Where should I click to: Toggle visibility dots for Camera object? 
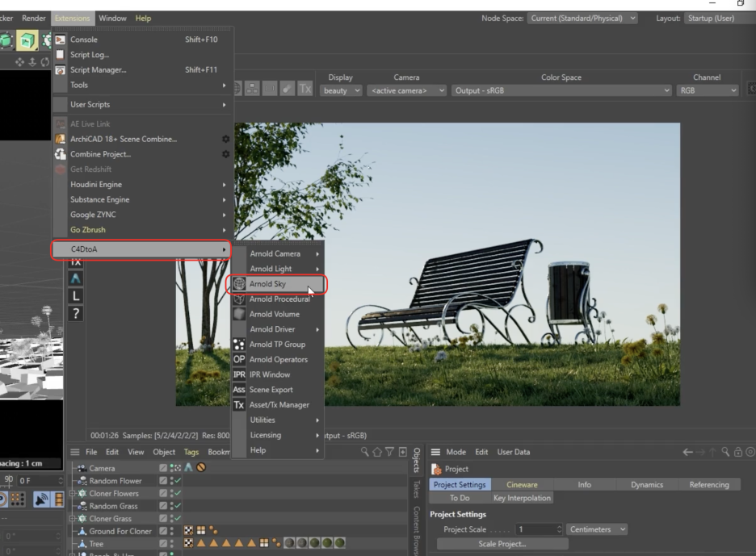[172, 468]
